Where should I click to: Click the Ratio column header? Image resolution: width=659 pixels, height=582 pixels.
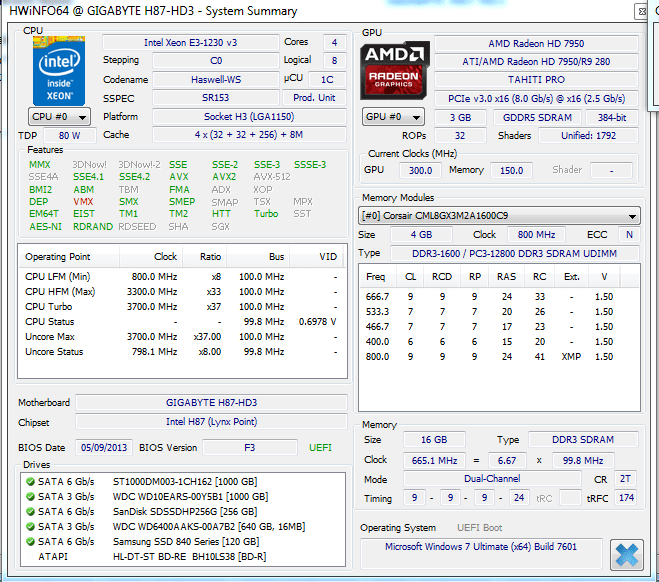pyautogui.click(x=204, y=257)
